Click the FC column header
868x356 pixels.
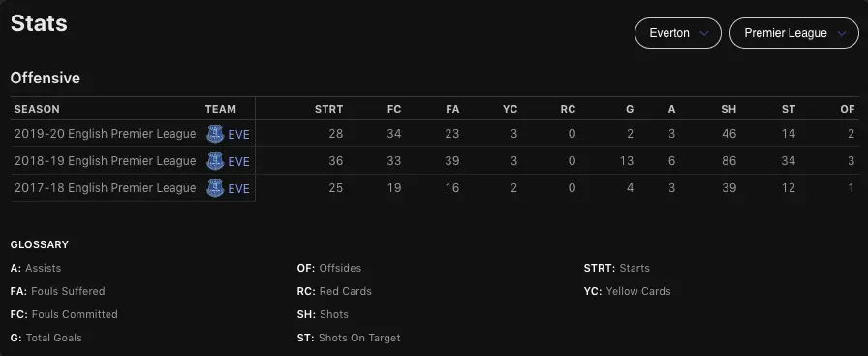pyautogui.click(x=394, y=110)
